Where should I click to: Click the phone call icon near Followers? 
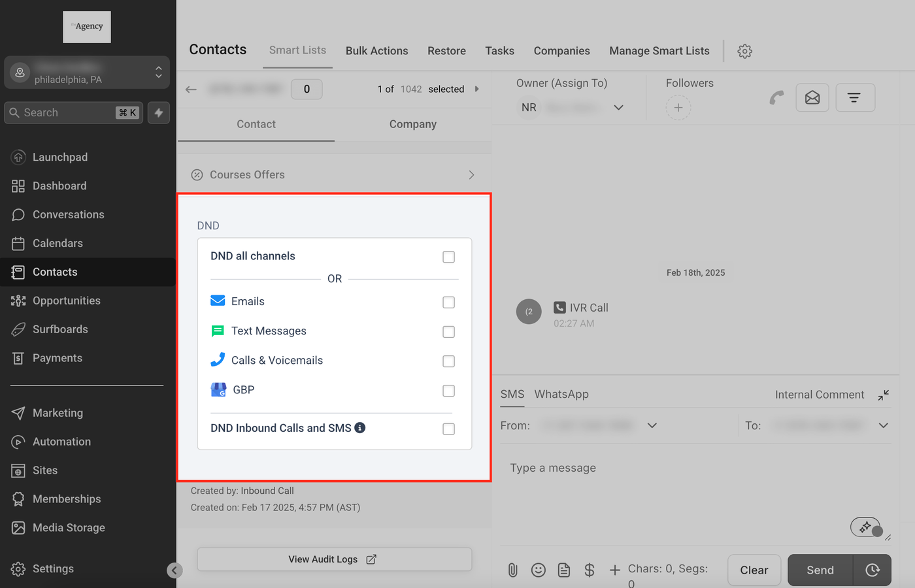coord(776,98)
